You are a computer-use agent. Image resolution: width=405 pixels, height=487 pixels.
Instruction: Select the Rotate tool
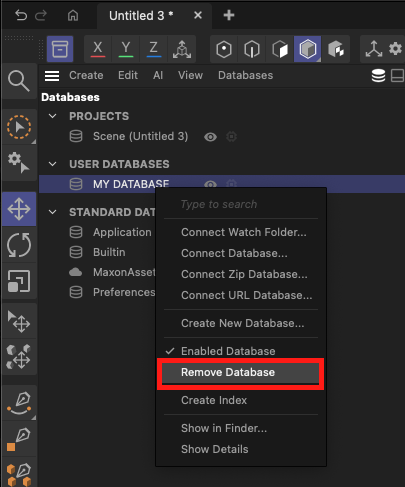click(19, 245)
